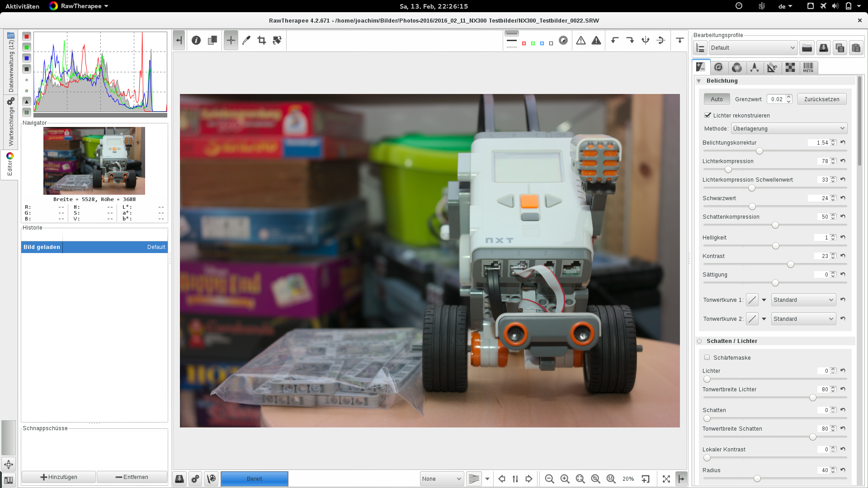Image resolution: width=868 pixels, height=488 pixels.
Task: Switch to the META tab
Action: (808, 68)
